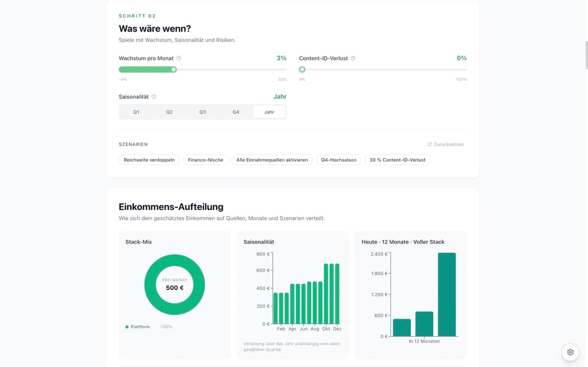
Task: Apply Alle Einnahmequellen aktivieren scenario
Action: (272, 160)
